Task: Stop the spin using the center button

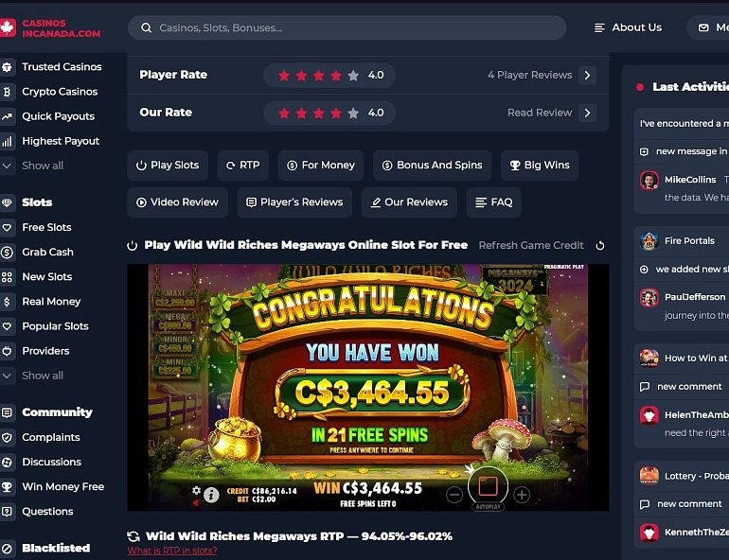Action: [x=488, y=486]
